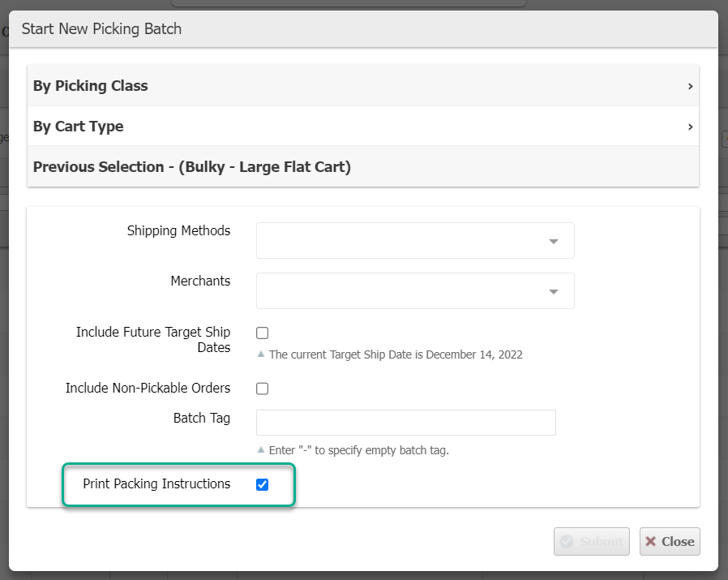Uncheck Print Packing Instructions checkbox

coord(262,484)
